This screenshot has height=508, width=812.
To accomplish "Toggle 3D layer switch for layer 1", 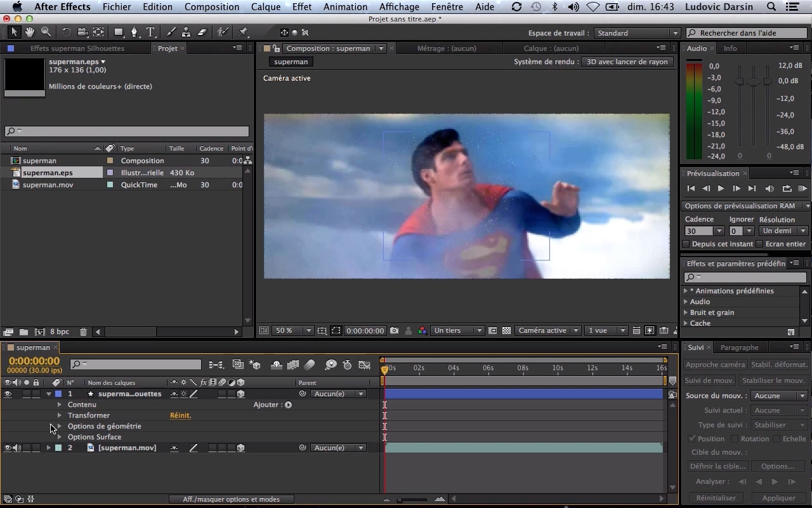I will [x=240, y=394].
